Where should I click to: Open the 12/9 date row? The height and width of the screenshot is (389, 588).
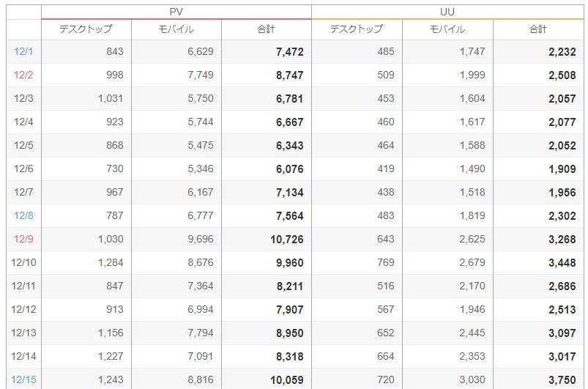point(23,240)
